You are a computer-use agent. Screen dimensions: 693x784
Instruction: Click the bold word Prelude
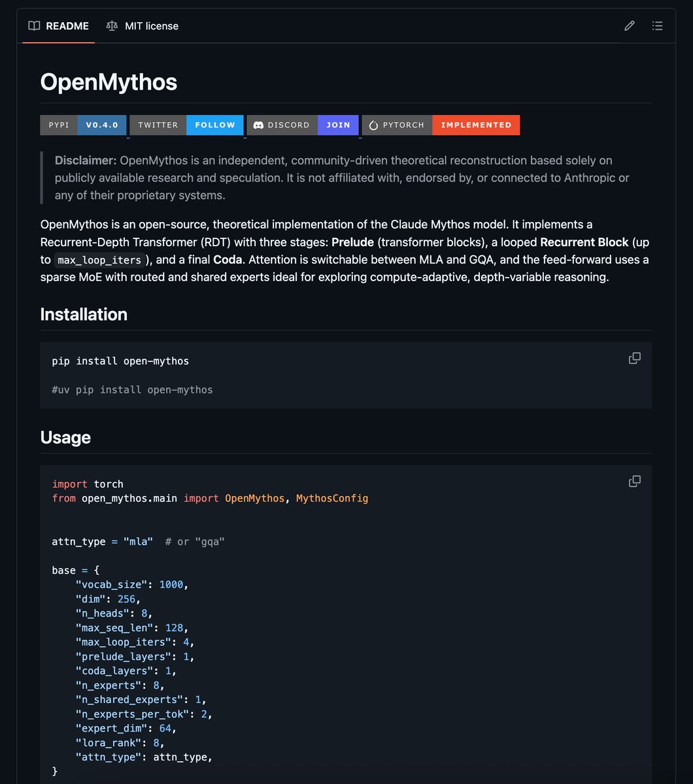click(353, 242)
